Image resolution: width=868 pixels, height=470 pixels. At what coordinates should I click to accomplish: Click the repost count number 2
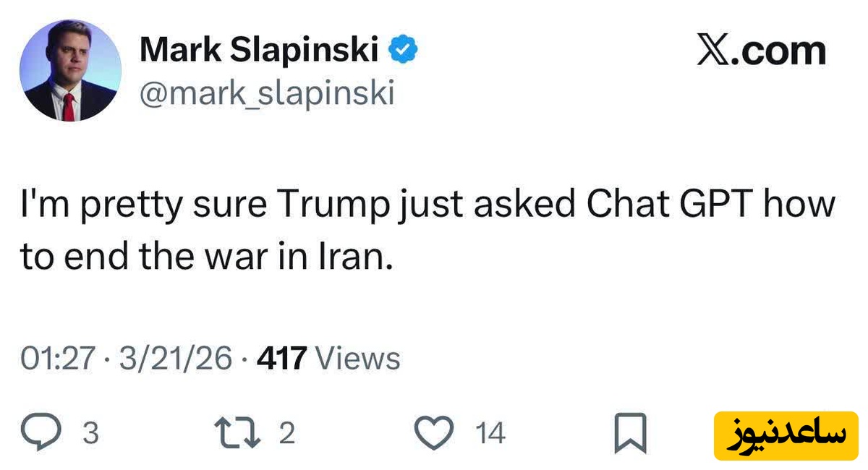tap(286, 434)
